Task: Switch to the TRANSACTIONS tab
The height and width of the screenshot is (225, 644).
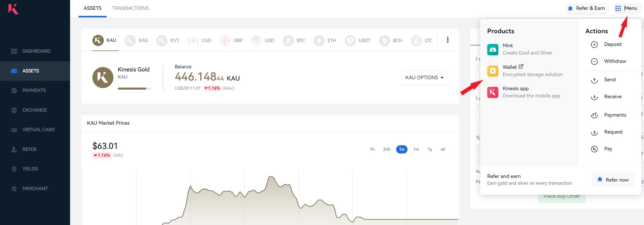Action: point(130,8)
